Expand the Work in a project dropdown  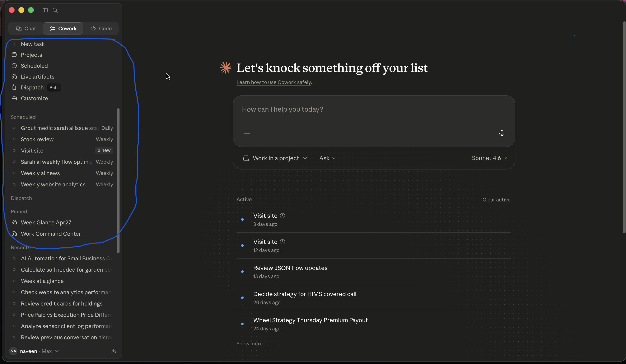[x=275, y=158]
